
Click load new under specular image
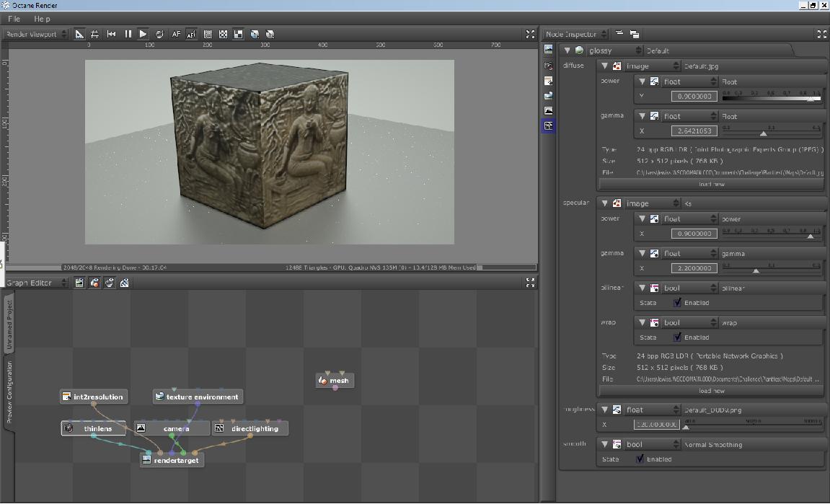[711, 391]
